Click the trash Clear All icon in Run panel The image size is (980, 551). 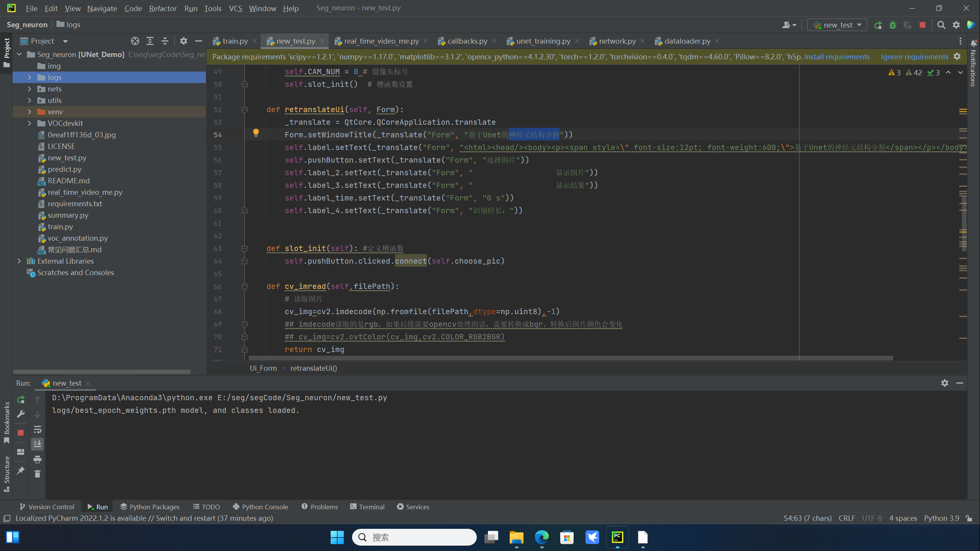(x=37, y=474)
